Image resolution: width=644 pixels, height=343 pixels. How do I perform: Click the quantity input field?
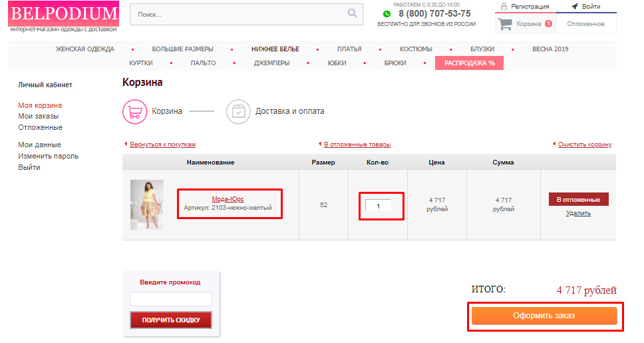pos(378,206)
